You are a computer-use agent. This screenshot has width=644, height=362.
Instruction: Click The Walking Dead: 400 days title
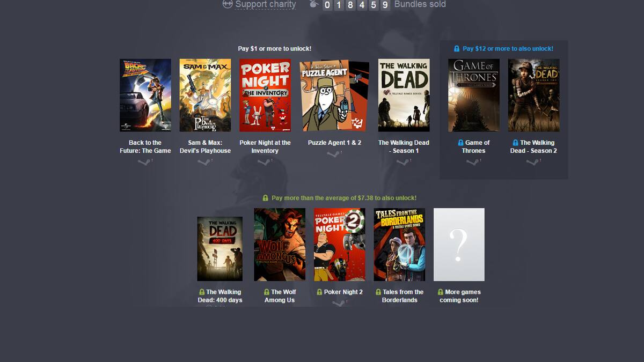[x=220, y=296]
